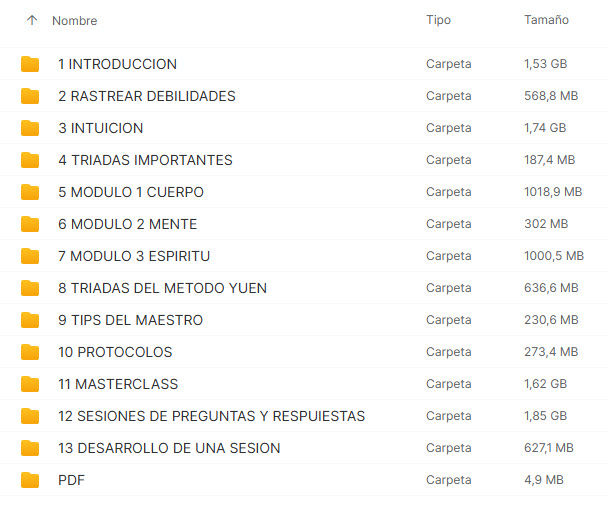Viewport: 608px width, 515px height.
Task: Click the sort arrow beside Nombre
Action: [32, 20]
